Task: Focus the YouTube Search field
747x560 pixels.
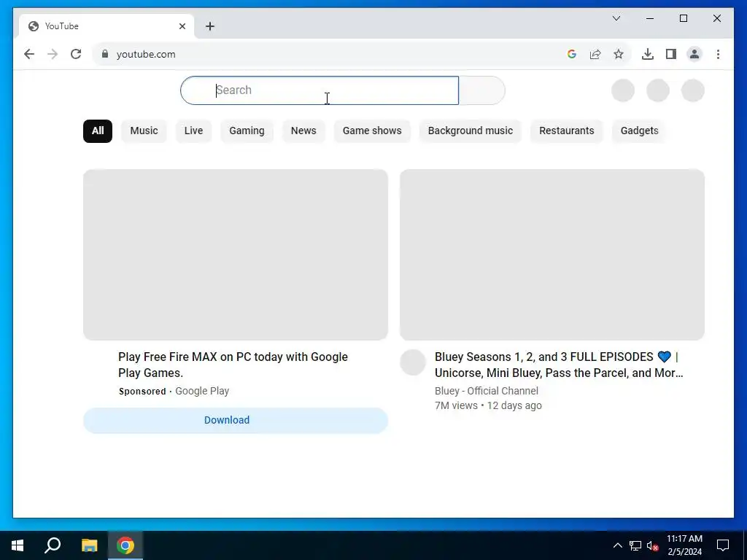Action: tap(320, 90)
